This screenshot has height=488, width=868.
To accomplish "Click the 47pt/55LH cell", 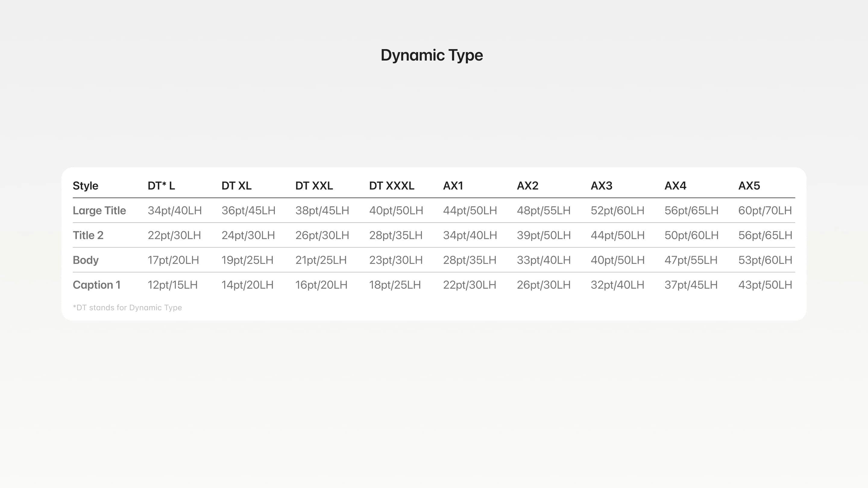I will point(691,260).
